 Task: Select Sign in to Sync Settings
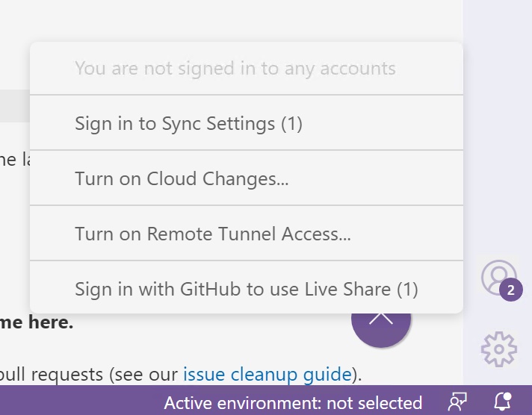point(188,123)
